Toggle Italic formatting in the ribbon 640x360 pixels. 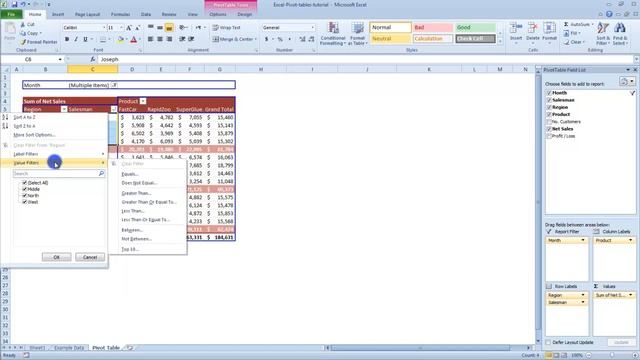tap(76, 39)
